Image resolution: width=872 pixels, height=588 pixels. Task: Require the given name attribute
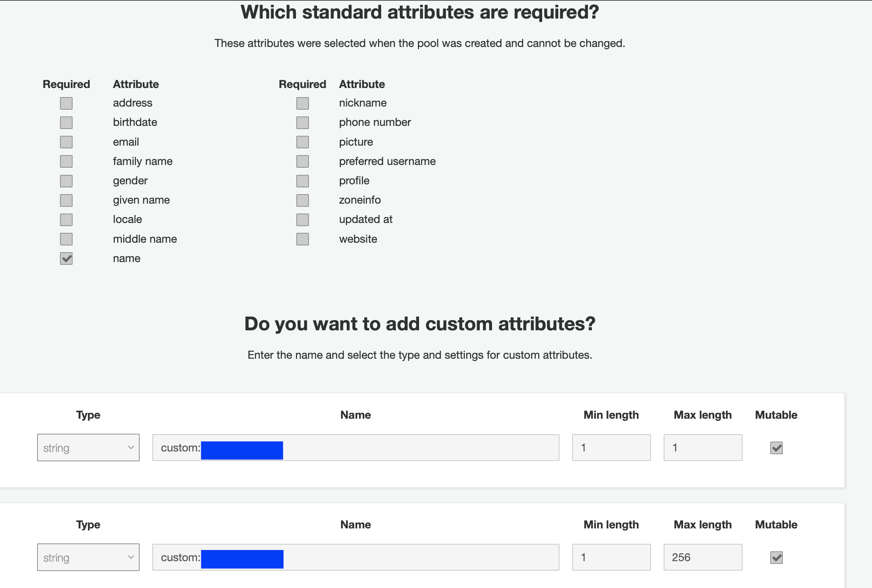[66, 200]
